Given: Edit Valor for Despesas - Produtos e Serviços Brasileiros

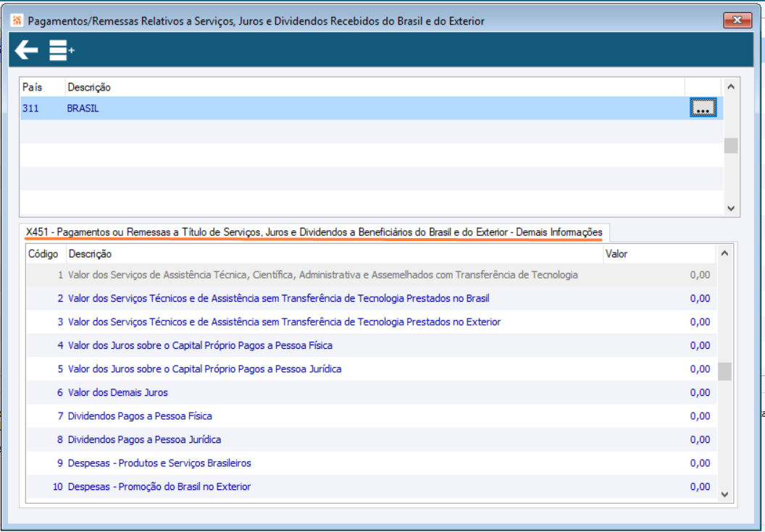Looking at the screenshot, I should coord(659,463).
